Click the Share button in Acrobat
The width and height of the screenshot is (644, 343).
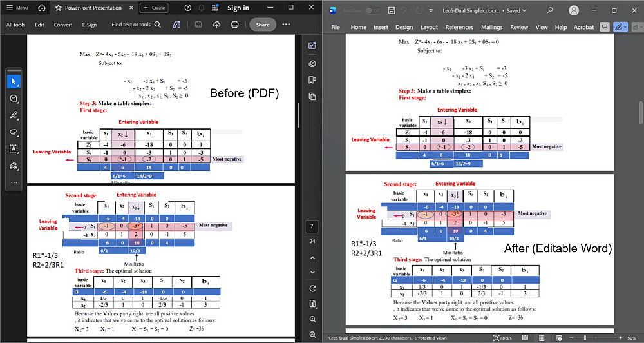pyautogui.click(x=262, y=24)
